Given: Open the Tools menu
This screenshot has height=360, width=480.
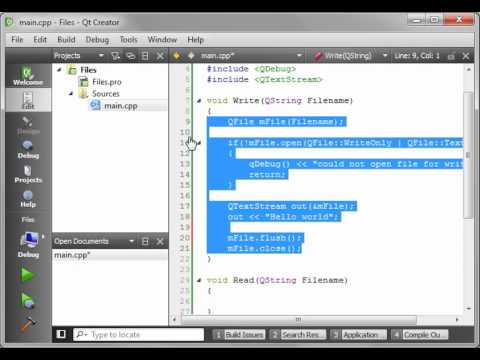Looking at the screenshot, I should [129, 40].
